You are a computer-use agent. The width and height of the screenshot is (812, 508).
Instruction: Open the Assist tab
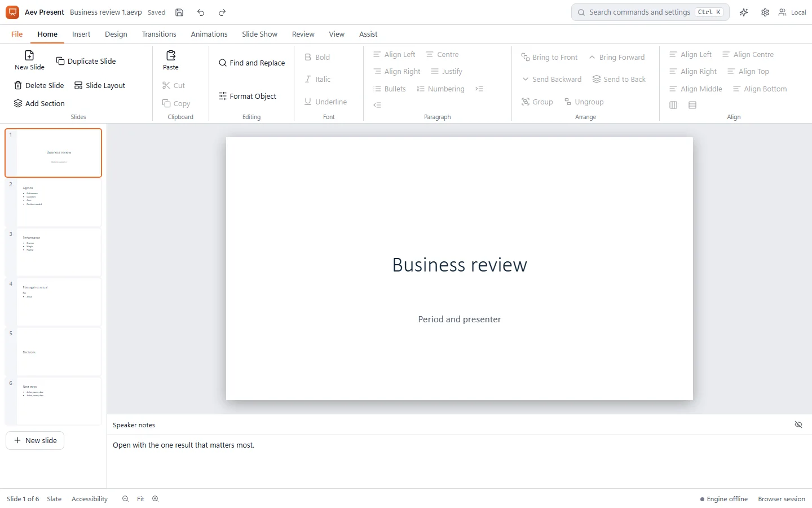point(368,34)
